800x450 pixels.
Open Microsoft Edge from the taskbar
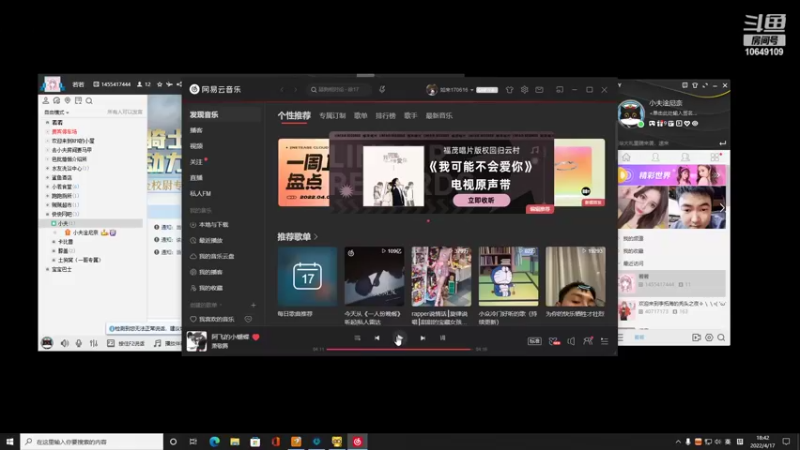coord(214,441)
